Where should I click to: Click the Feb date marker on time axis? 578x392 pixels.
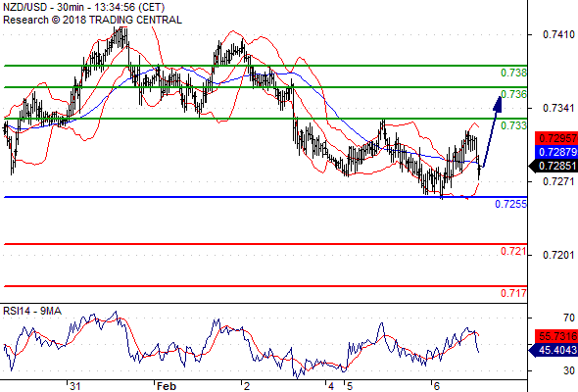(x=167, y=386)
